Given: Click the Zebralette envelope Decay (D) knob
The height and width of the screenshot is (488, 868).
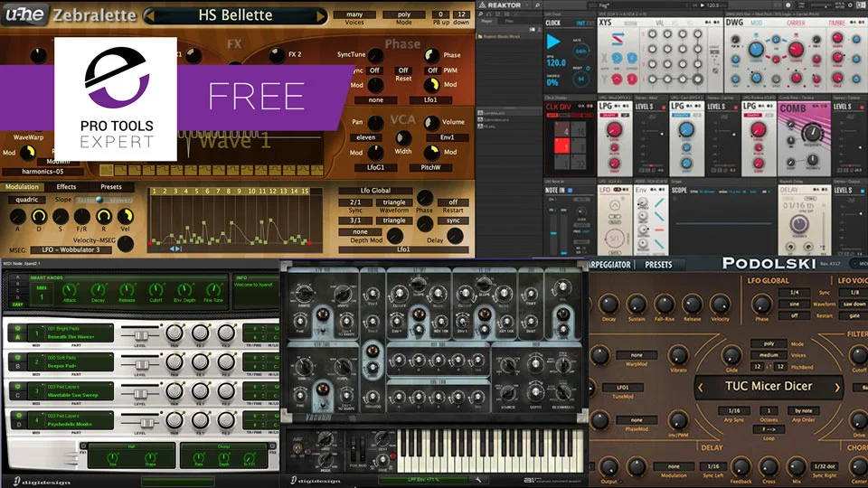Looking at the screenshot, I should [x=39, y=216].
